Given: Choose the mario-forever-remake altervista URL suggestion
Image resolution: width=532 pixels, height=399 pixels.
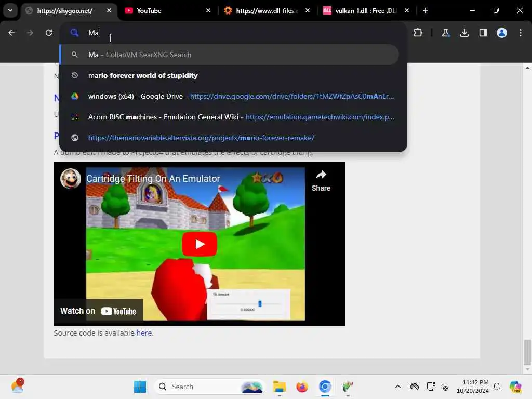Looking at the screenshot, I should click(x=229, y=138).
